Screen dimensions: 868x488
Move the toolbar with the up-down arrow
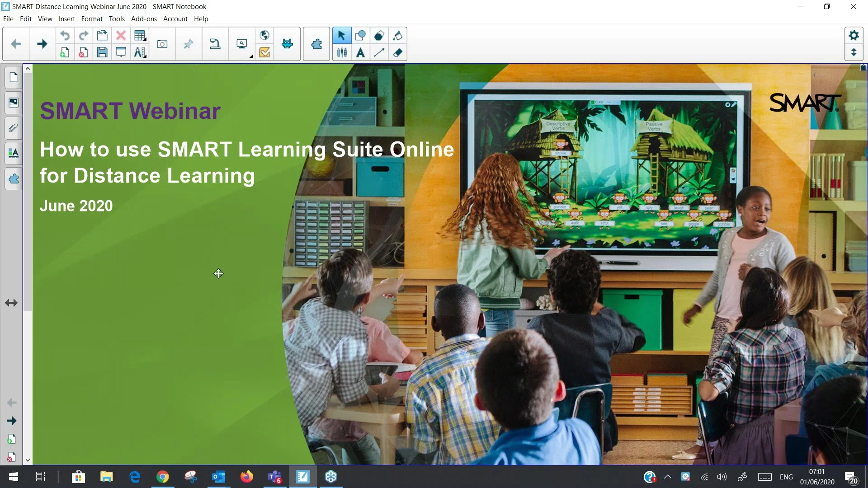coord(854,52)
